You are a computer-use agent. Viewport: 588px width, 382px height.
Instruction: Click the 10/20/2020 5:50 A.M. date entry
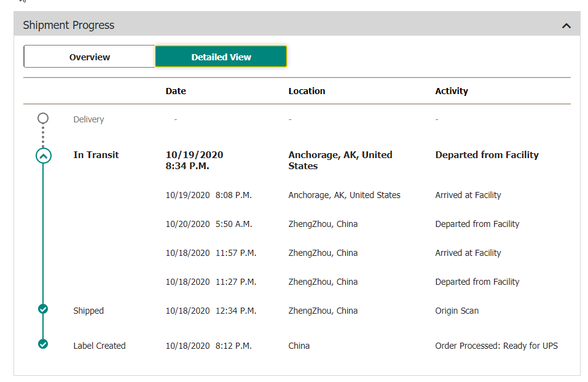tap(209, 224)
